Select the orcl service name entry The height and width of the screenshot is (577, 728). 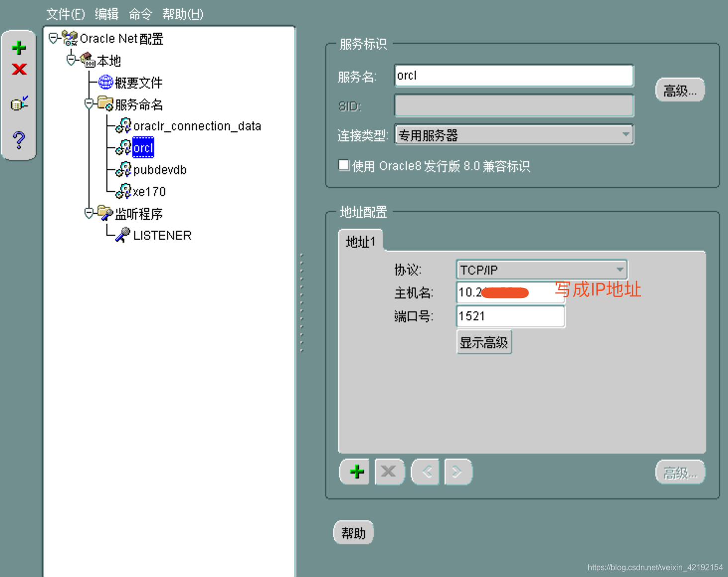tap(143, 148)
